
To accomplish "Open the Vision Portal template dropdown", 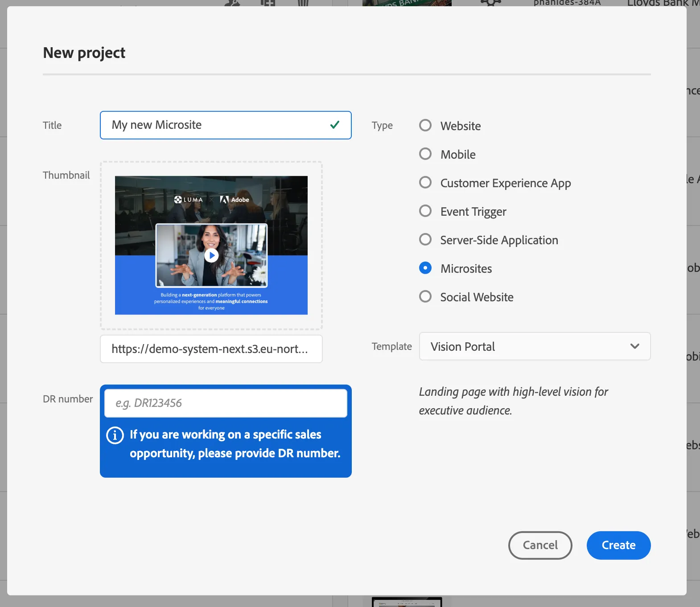I will 535,346.
